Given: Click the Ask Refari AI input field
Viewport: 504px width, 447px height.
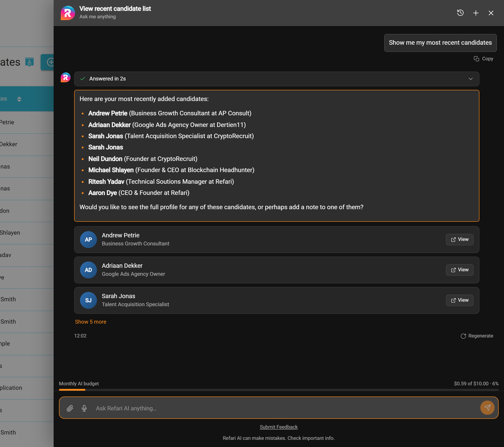Looking at the screenshot, I should (286, 408).
